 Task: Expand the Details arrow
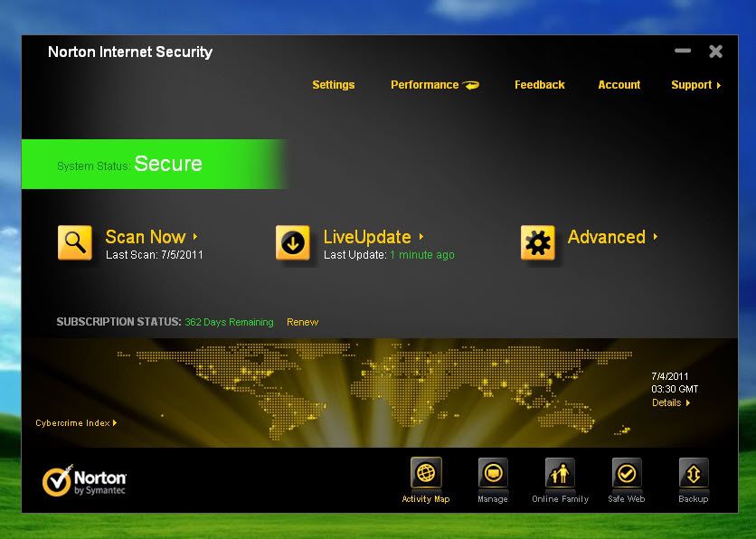(688, 402)
